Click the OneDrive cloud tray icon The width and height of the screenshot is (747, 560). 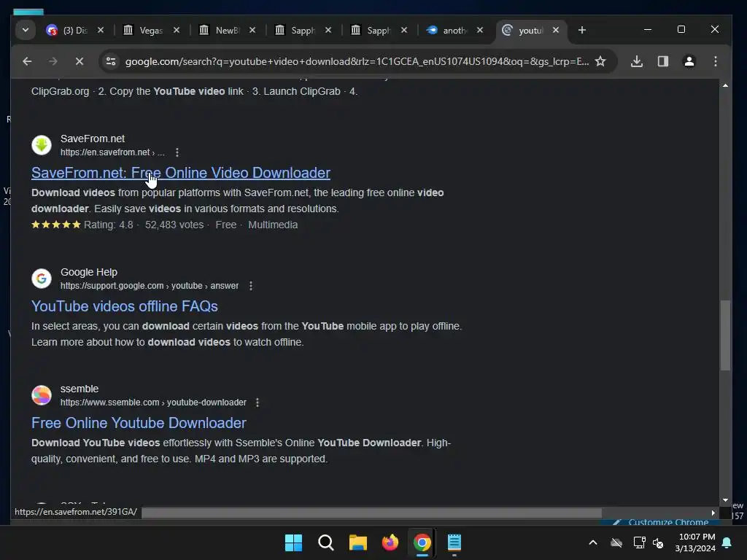tap(616, 542)
